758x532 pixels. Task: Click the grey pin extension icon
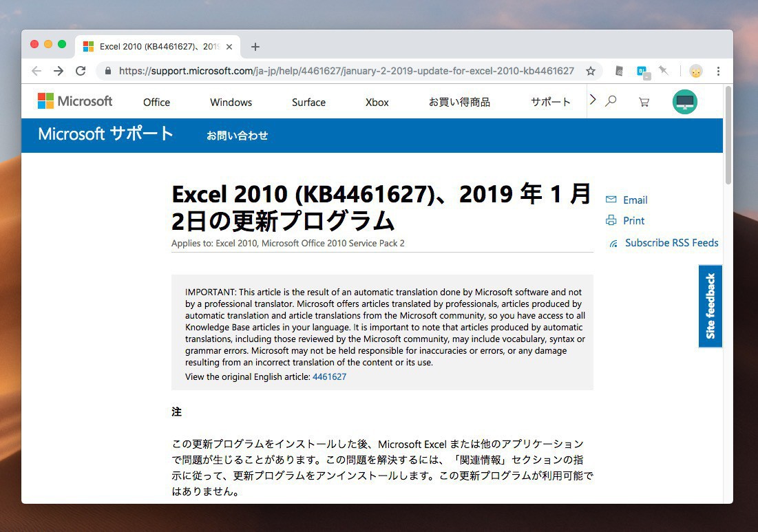pyautogui.click(x=664, y=71)
